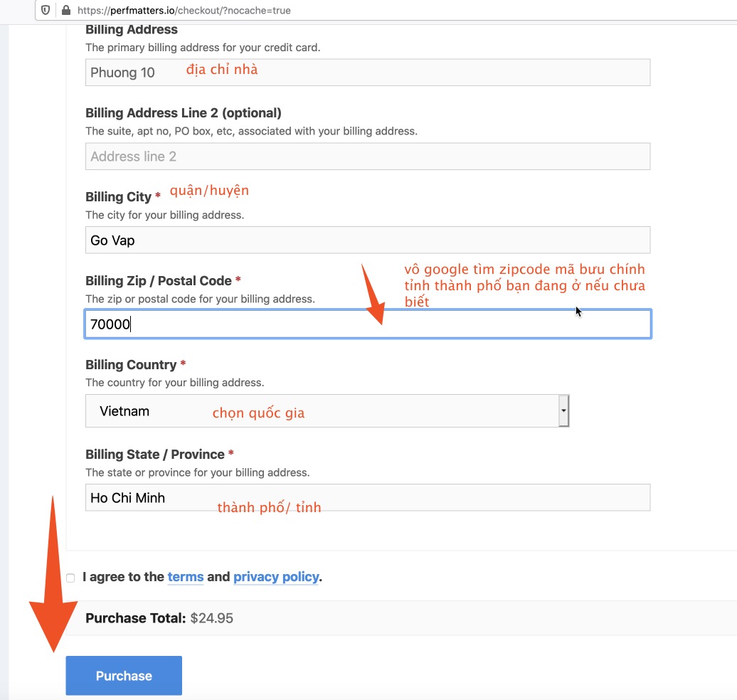Click the Billing Country dropdown arrow
The height and width of the screenshot is (700, 737).
point(563,411)
